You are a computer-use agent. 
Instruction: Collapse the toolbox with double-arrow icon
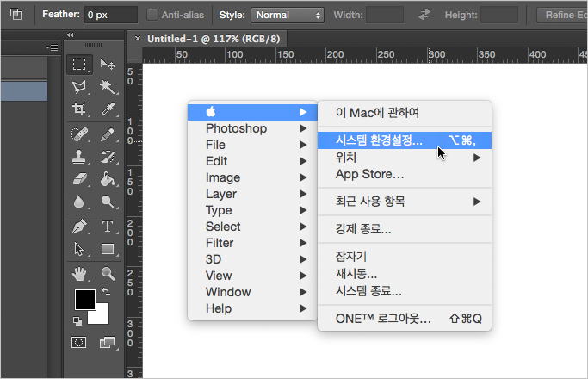[x=70, y=35]
